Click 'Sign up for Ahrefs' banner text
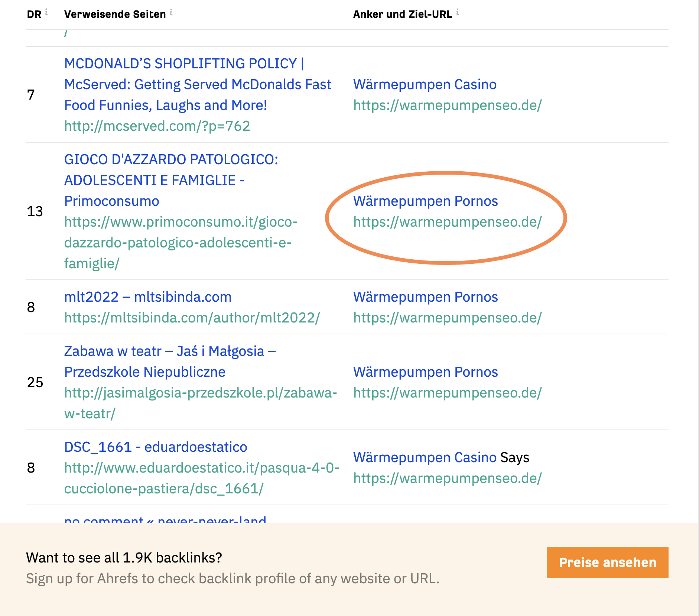Viewport: 699px width, 616px height. click(x=233, y=578)
